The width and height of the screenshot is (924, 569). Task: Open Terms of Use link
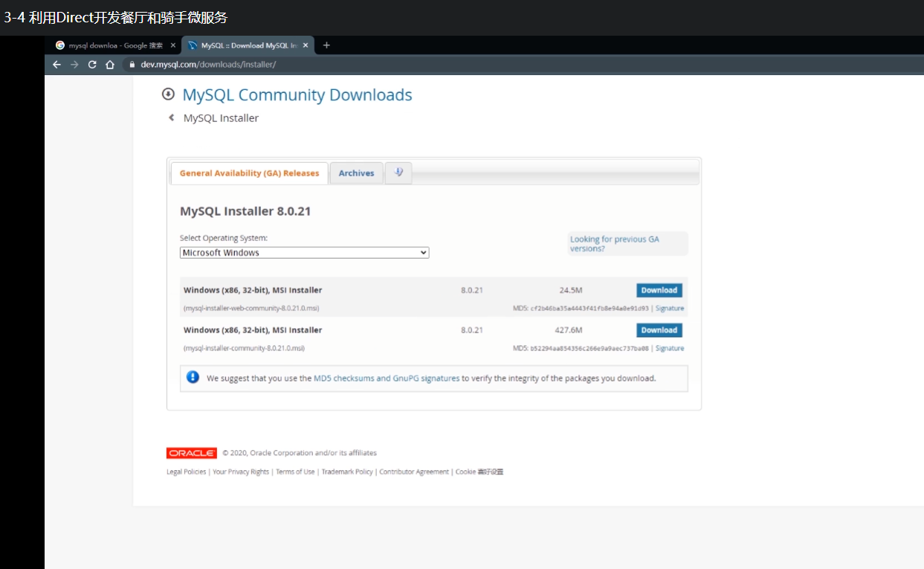295,472
